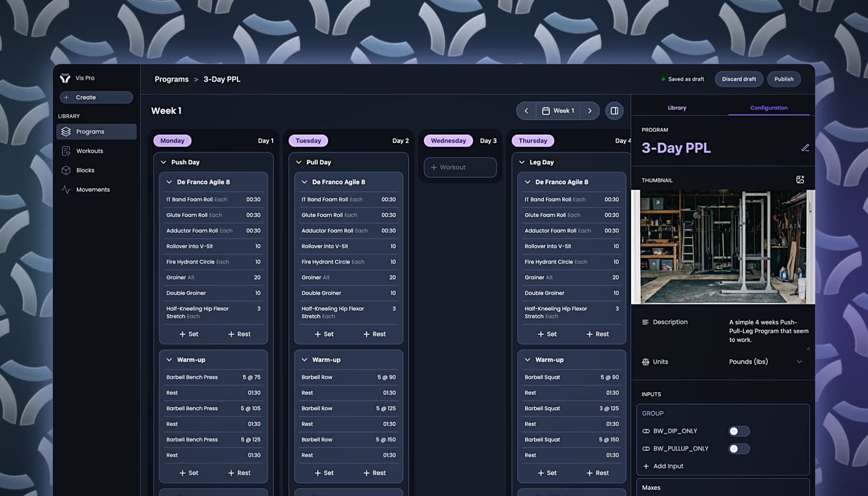
Task: Click the Programs sidebar icon
Action: click(66, 131)
